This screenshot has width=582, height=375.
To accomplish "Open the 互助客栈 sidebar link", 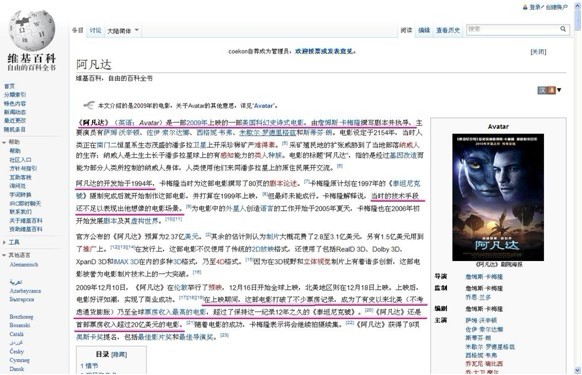I will click(x=20, y=177).
